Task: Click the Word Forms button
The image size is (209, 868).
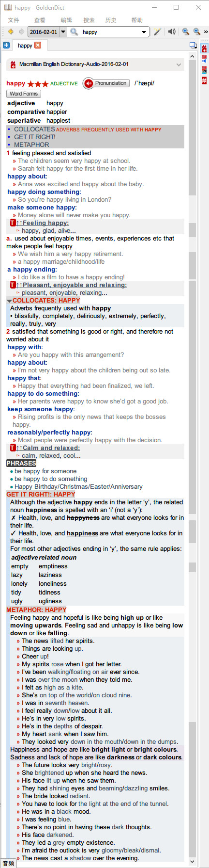Action: point(24,94)
